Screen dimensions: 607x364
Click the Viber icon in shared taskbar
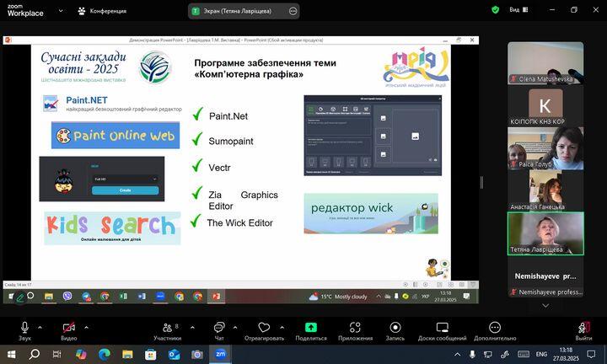67,297
